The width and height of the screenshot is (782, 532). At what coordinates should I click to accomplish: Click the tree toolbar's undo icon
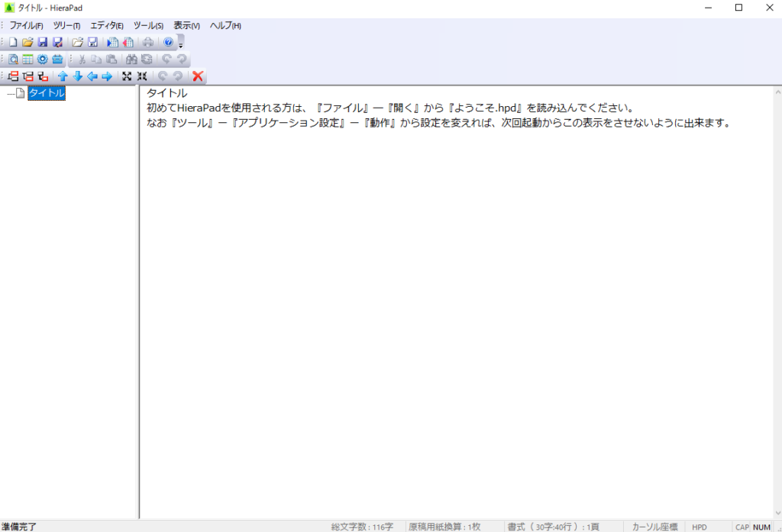163,76
